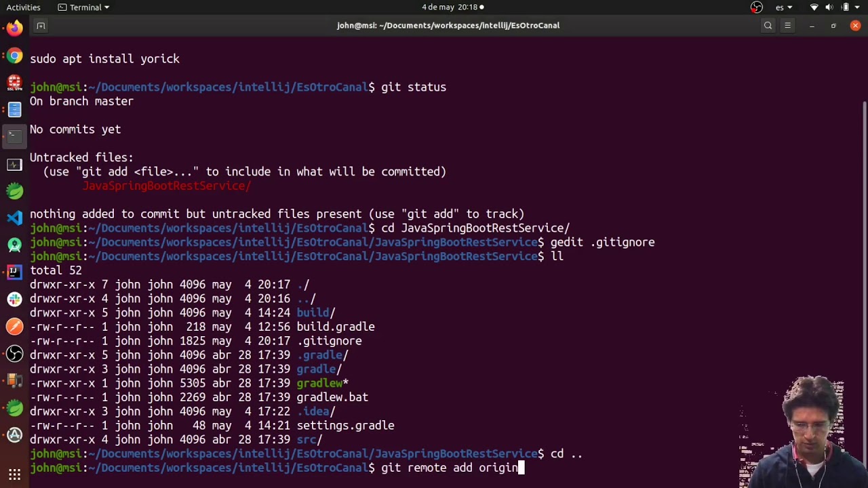Click the build/ directory entry

tap(316, 312)
